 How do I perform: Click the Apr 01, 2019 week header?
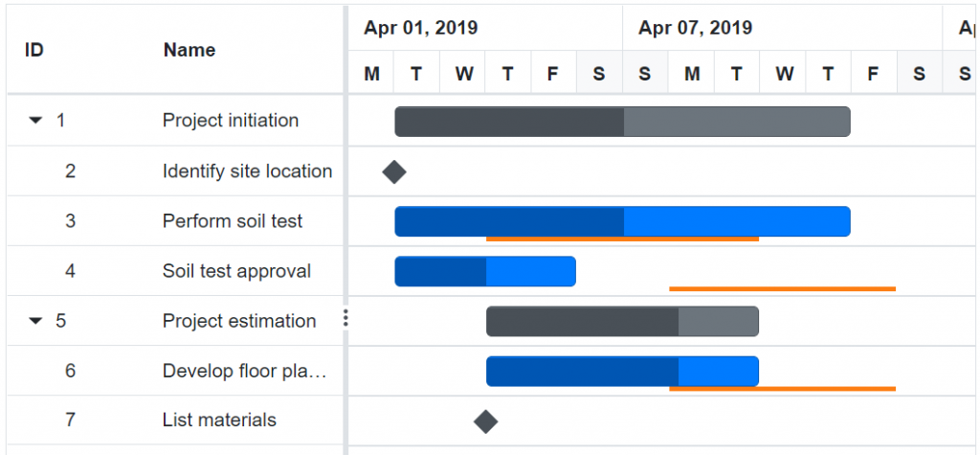[x=421, y=28]
